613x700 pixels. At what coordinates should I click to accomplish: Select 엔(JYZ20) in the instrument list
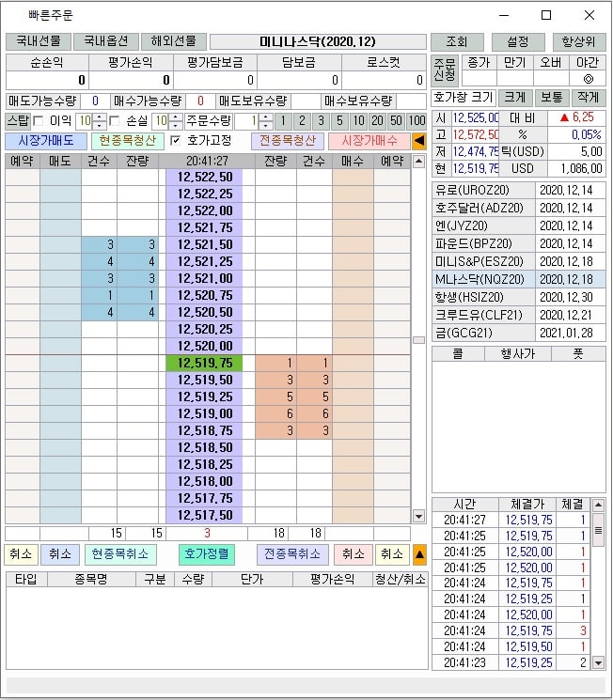[483, 226]
